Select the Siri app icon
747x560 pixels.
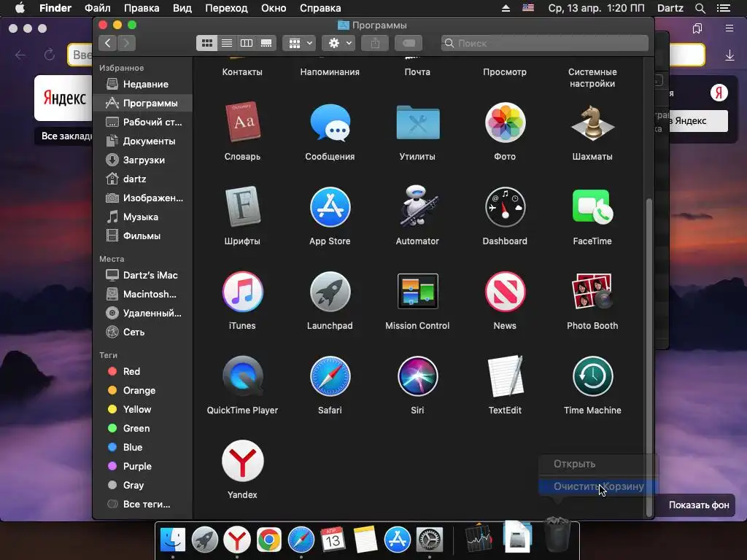(x=417, y=376)
